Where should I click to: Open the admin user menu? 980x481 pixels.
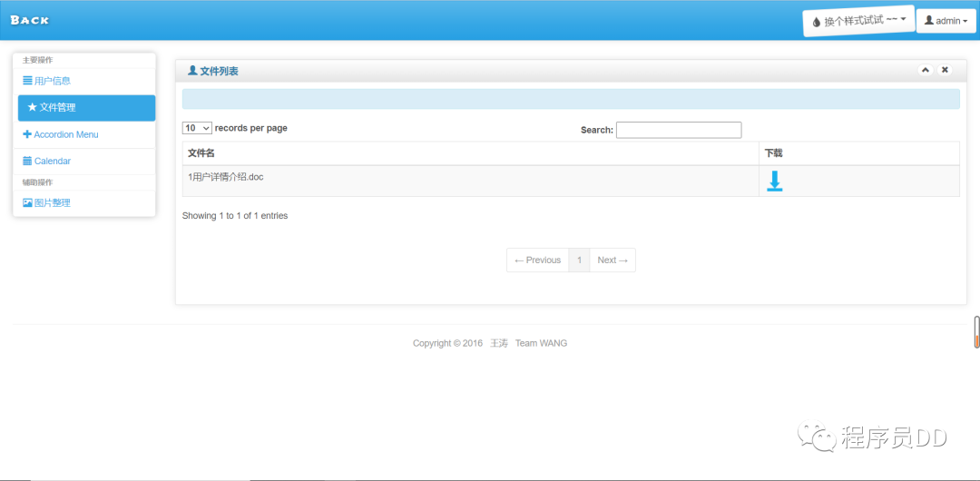click(x=946, y=21)
